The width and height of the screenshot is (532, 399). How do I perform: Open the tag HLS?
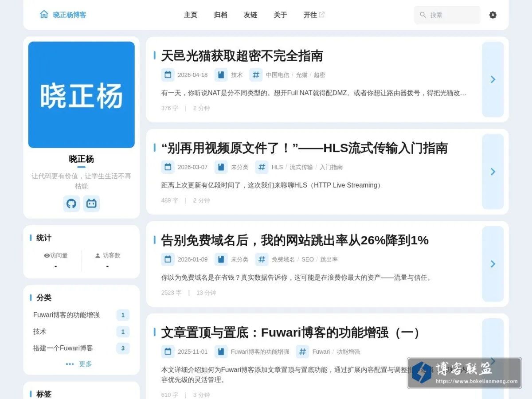277,167
